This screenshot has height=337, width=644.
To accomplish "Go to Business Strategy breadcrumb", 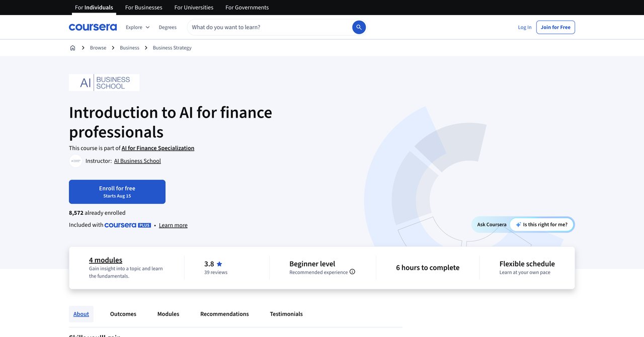I will [x=172, y=48].
